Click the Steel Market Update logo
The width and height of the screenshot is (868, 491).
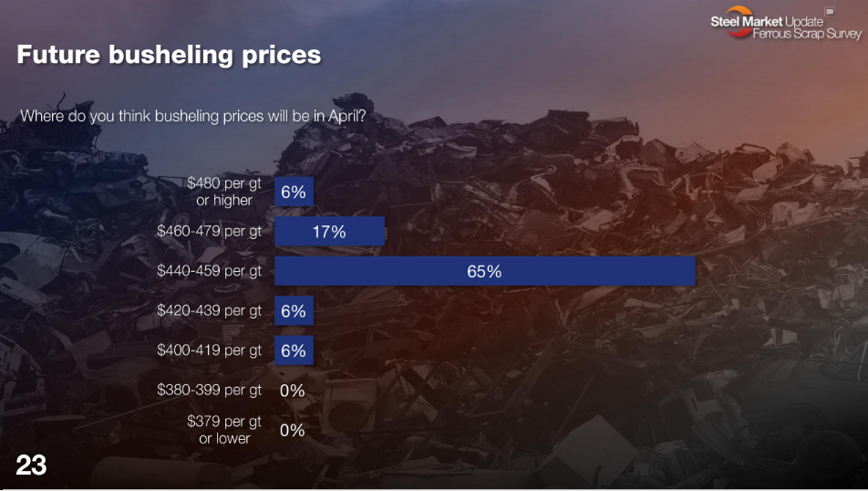click(766, 21)
